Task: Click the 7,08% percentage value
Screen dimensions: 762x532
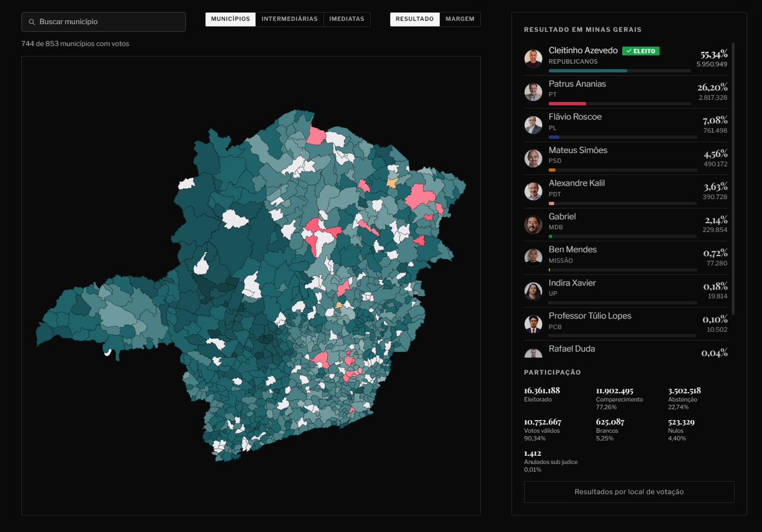Action: (x=716, y=121)
